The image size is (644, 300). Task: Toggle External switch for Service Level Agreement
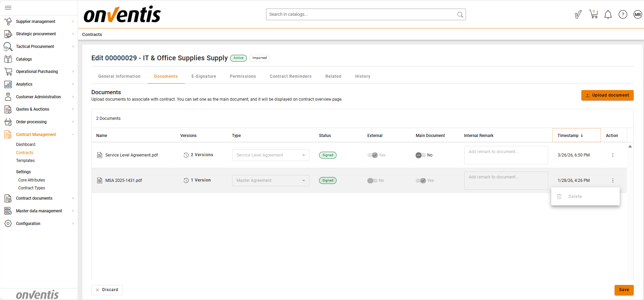(372, 155)
